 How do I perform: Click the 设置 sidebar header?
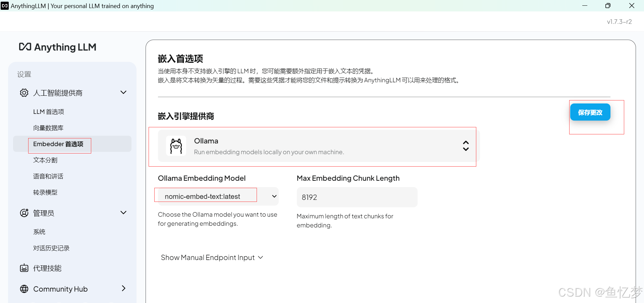(24, 74)
